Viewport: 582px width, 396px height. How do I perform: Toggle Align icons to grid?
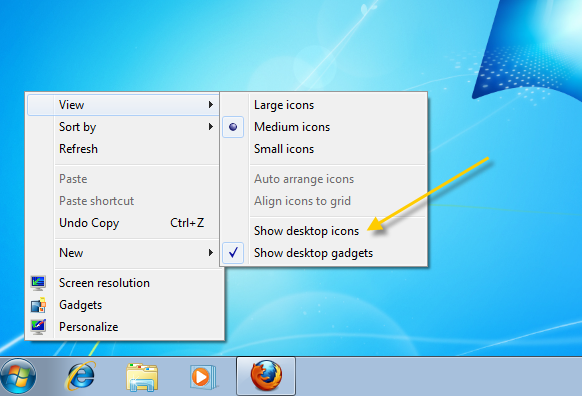point(324,201)
